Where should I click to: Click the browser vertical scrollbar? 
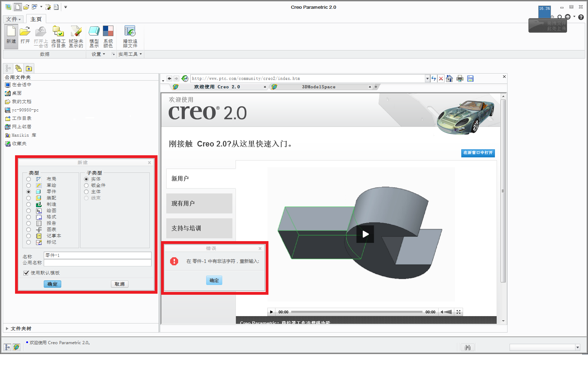click(x=503, y=191)
